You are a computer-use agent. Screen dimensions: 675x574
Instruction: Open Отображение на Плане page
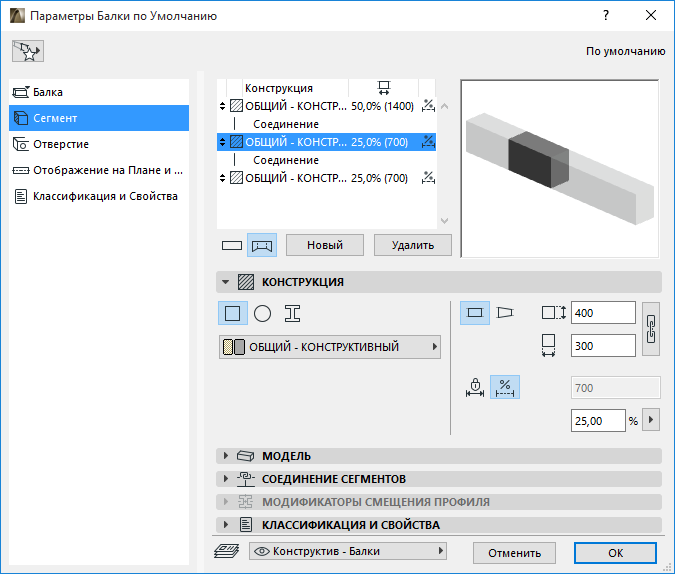click(99, 170)
